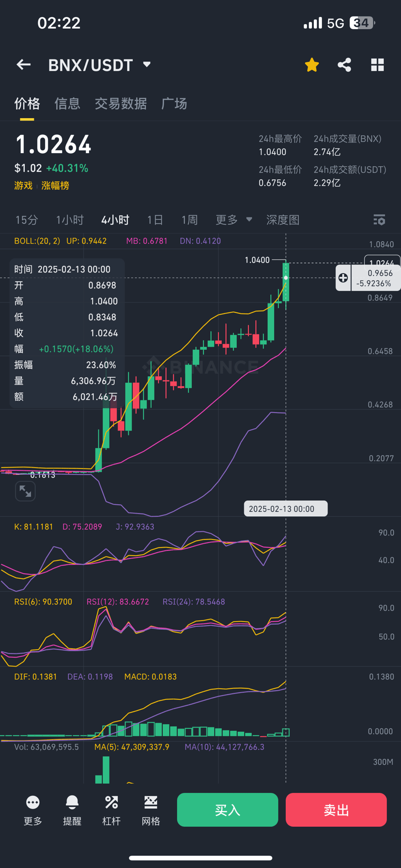Open the 深度图 depth chart
401x868 pixels.
tap(283, 220)
